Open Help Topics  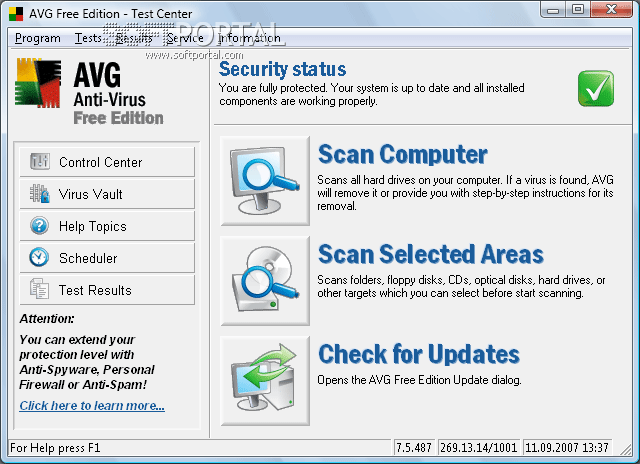[x=107, y=226]
